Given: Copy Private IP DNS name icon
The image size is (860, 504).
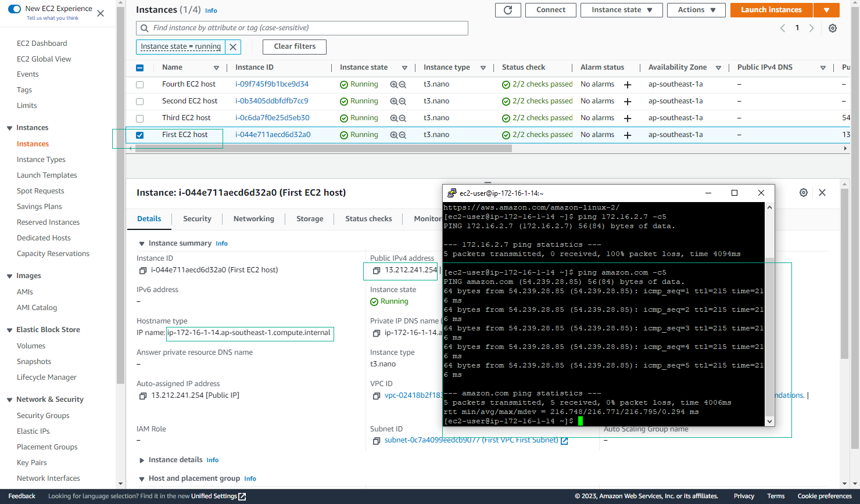Looking at the screenshot, I should click(377, 333).
